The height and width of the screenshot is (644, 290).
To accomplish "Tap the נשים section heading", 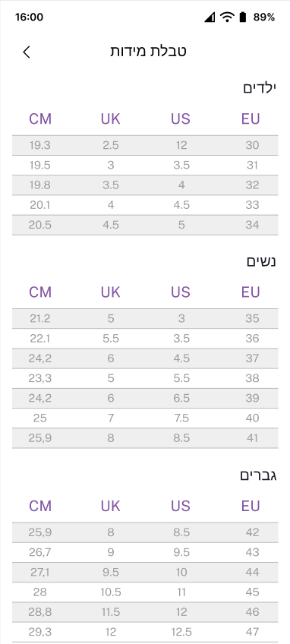I will (x=261, y=261).
